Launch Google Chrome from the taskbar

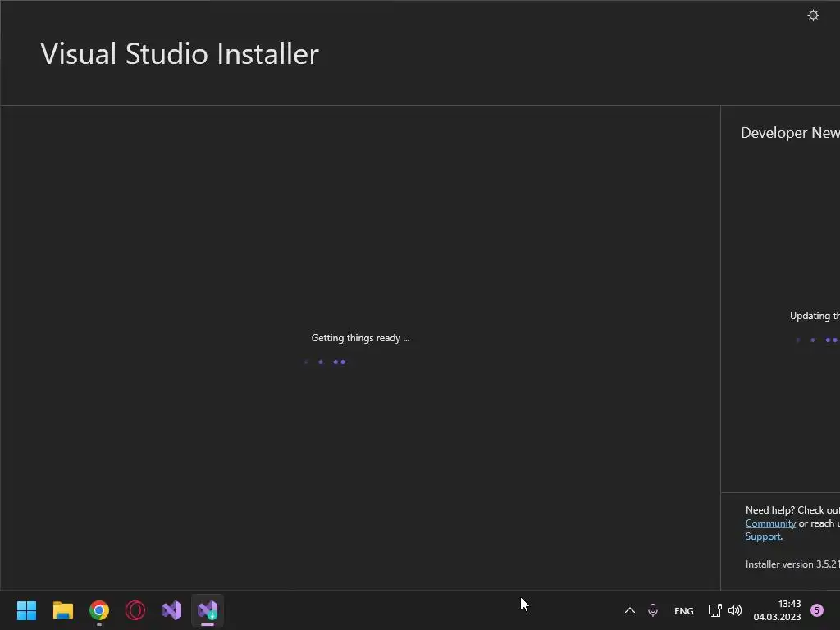[99, 610]
